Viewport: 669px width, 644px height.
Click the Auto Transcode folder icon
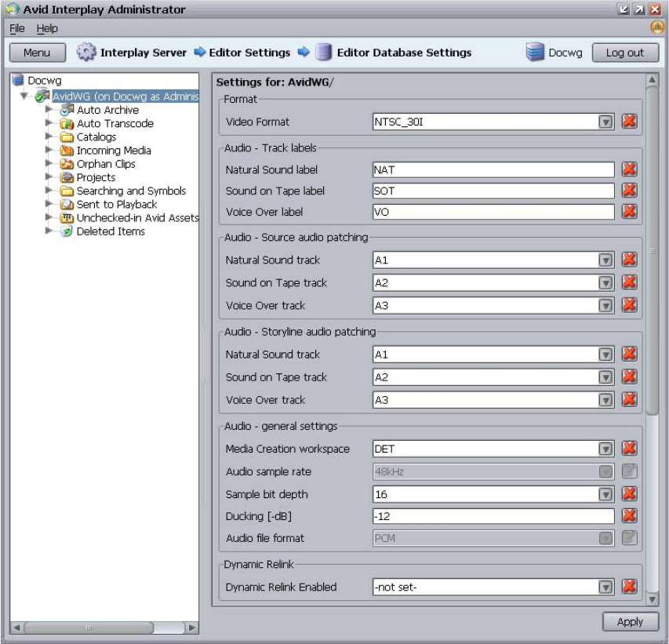pyautogui.click(x=67, y=123)
